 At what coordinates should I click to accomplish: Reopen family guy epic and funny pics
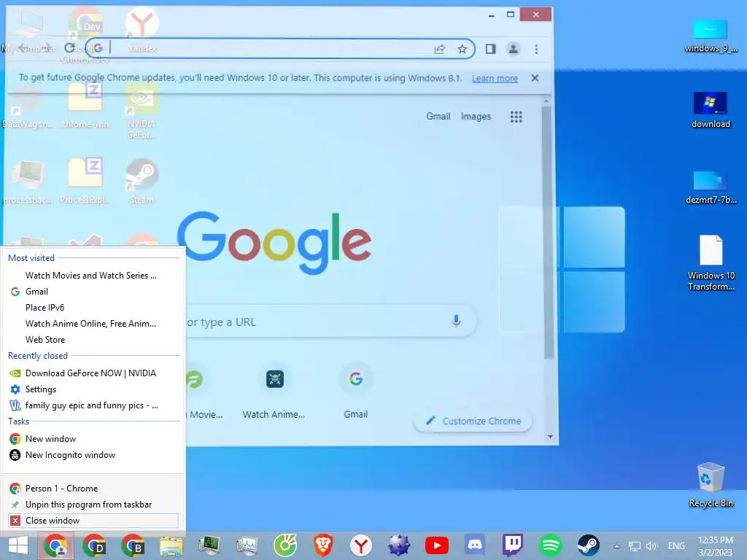[x=93, y=405]
